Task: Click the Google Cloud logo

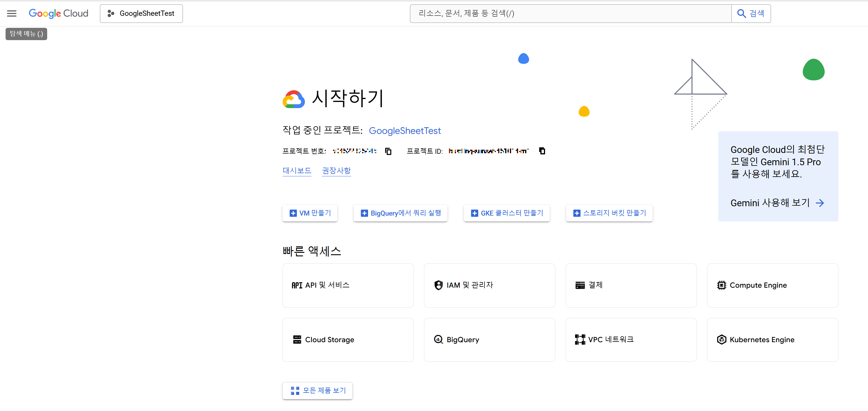Action: (59, 13)
